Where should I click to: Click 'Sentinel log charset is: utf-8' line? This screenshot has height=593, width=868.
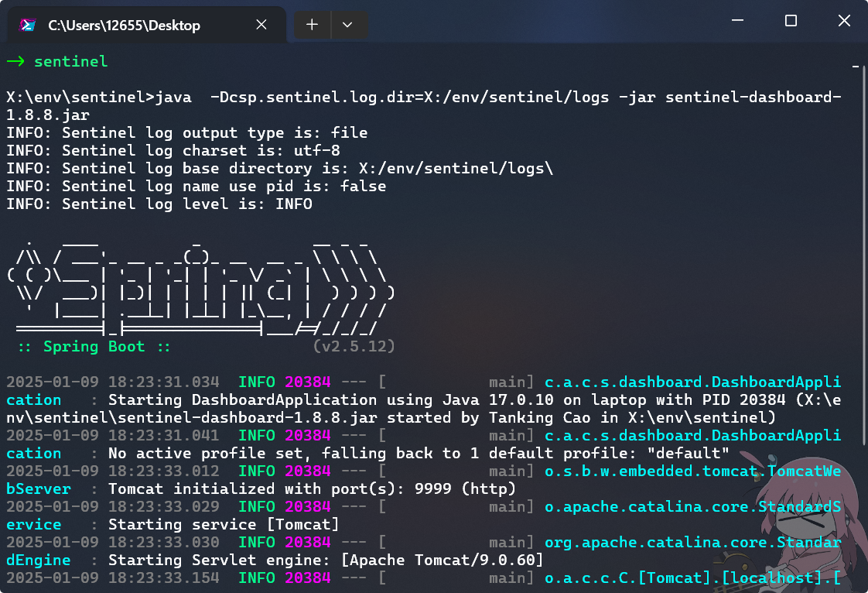pos(173,151)
